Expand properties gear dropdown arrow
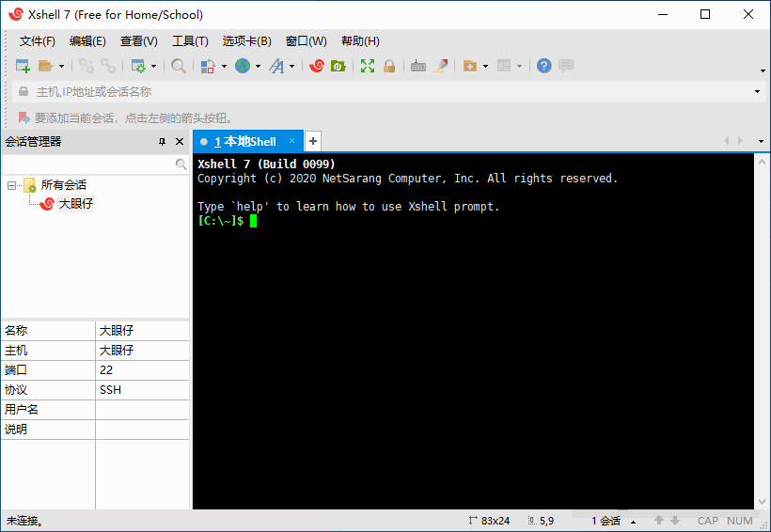771x532 pixels. [153, 66]
